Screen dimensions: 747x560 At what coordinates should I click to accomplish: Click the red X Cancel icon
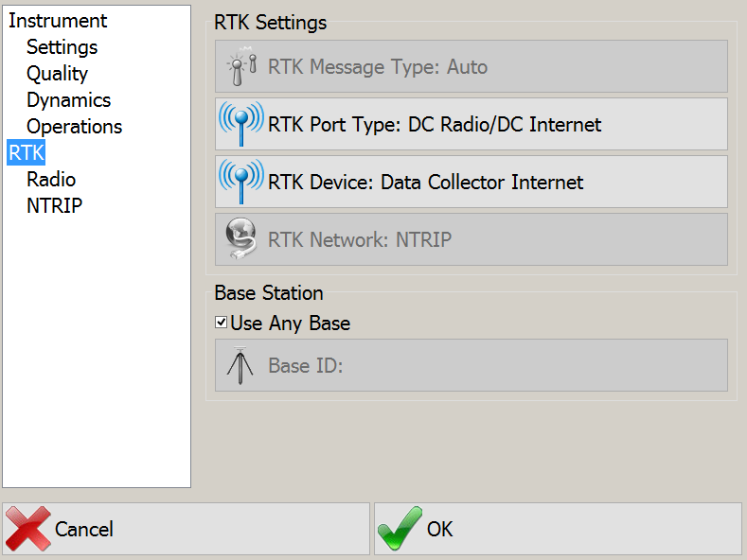[x=28, y=529]
